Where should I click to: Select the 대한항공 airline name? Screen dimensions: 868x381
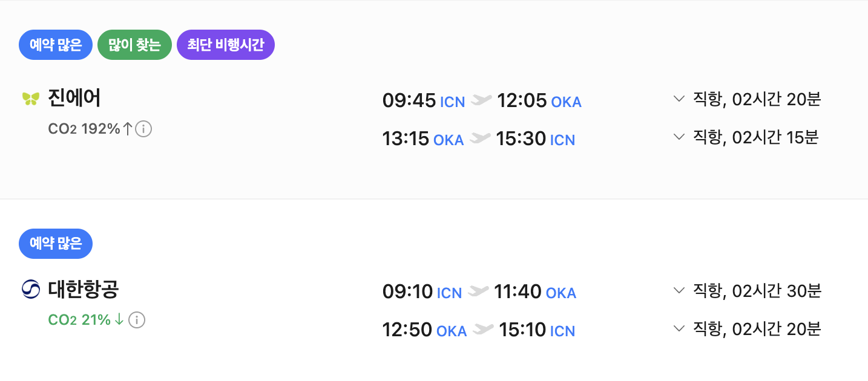[84, 290]
